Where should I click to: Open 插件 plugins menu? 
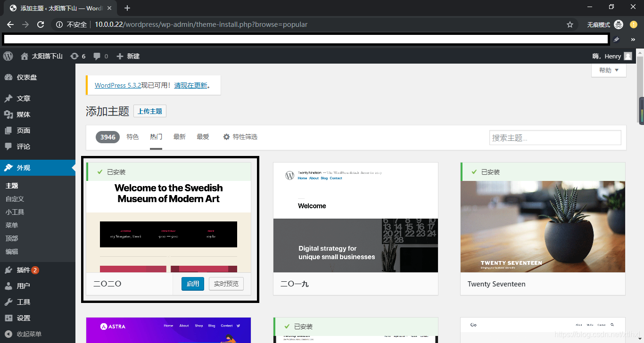click(38, 270)
